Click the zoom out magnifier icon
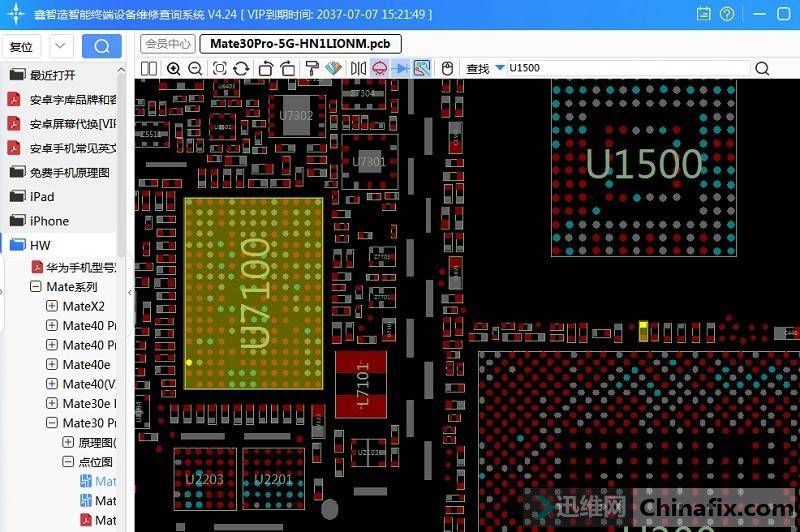This screenshot has height=532, width=800. (x=195, y=68)
